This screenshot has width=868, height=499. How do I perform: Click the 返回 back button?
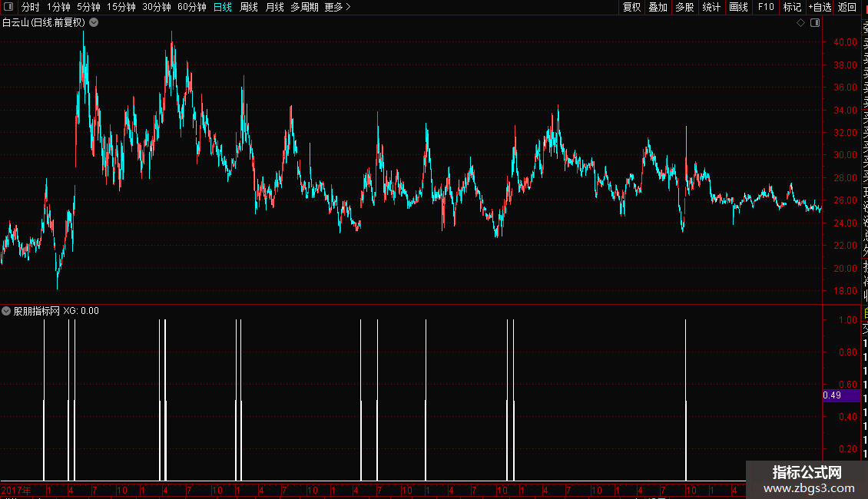[847, 7]
